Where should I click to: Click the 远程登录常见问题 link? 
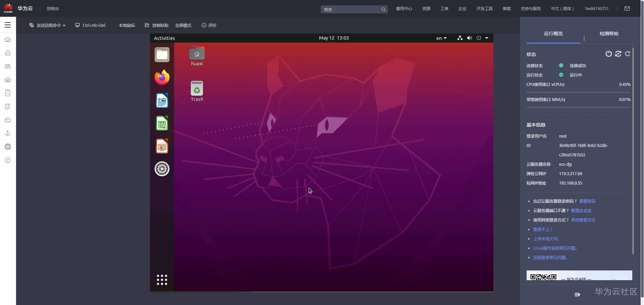point(550,258)
